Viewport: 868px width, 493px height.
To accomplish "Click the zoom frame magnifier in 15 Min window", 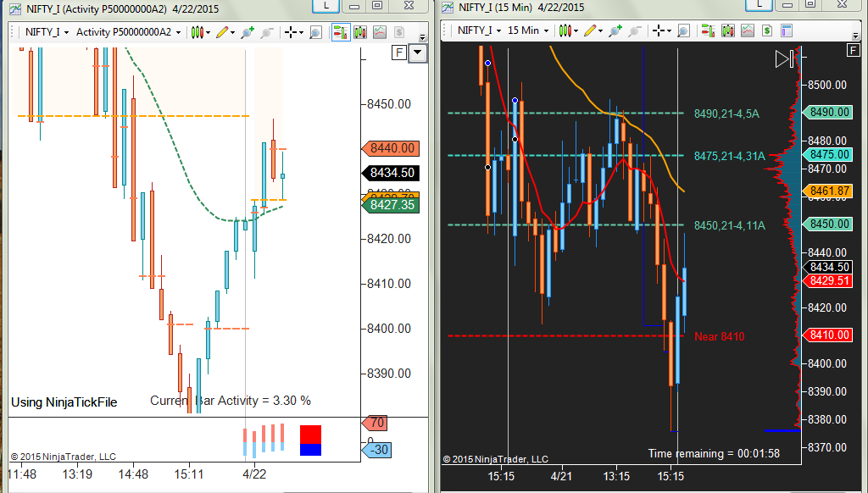I will click(x=683, y=30).
